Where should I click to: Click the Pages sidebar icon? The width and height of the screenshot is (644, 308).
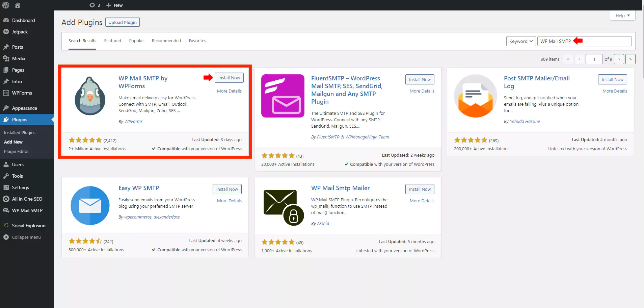coord(6,70)
